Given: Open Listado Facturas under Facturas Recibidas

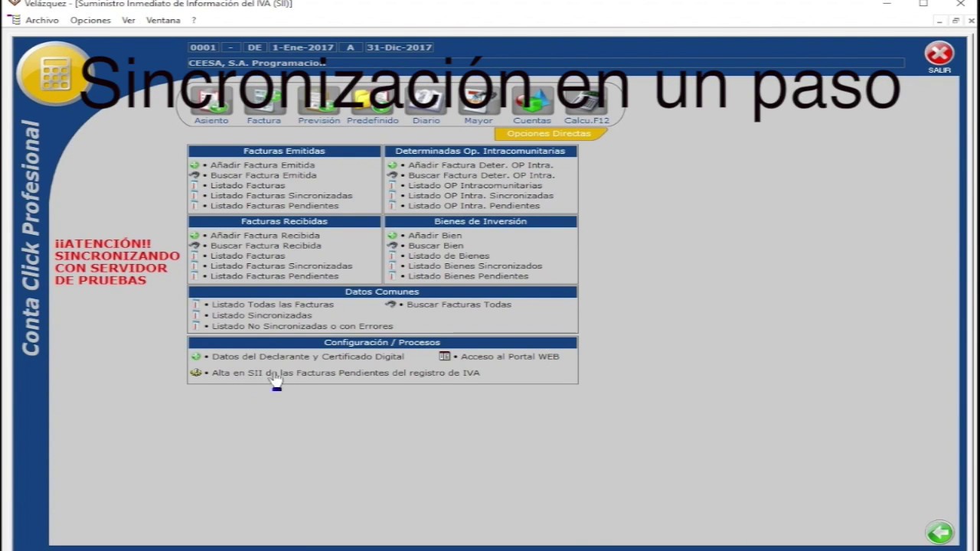Looking at the screenshot, I should click(x=247, y=256).
